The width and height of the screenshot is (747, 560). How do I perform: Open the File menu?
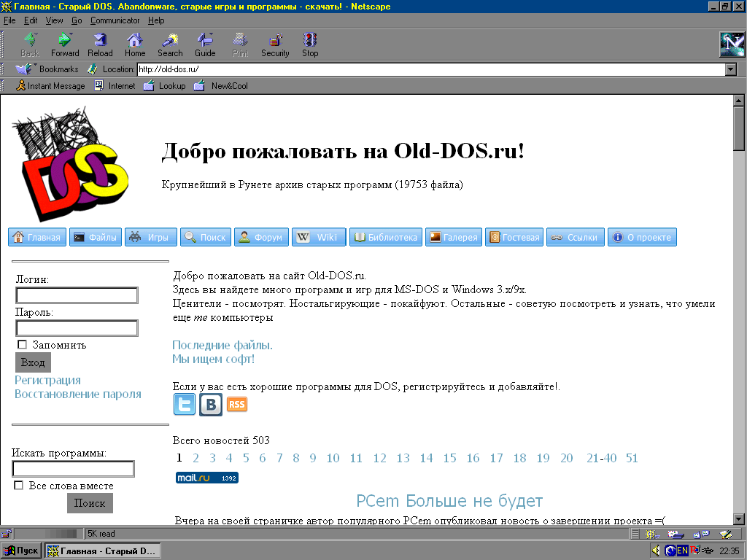[x=9, y=20]
